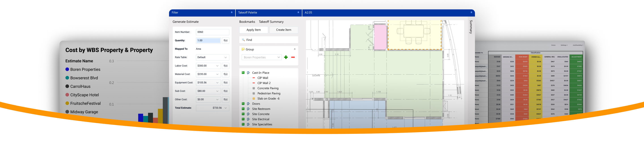Click the Site Concrete category icon
Screen dimensions: 644x143
tap(248, 114)
